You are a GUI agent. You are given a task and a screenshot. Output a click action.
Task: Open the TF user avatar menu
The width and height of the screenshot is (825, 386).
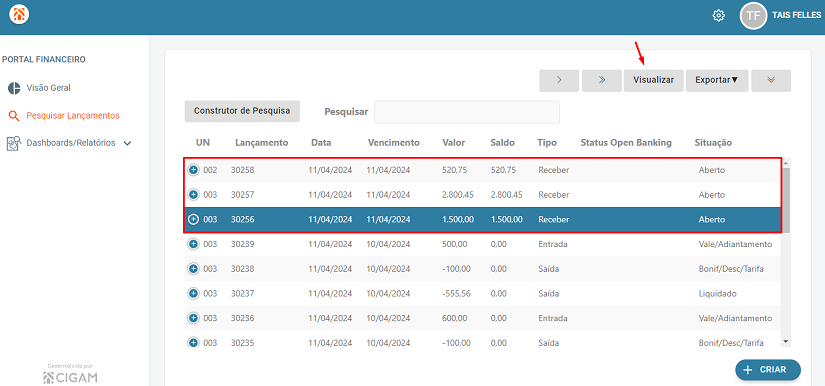point(753,16)
